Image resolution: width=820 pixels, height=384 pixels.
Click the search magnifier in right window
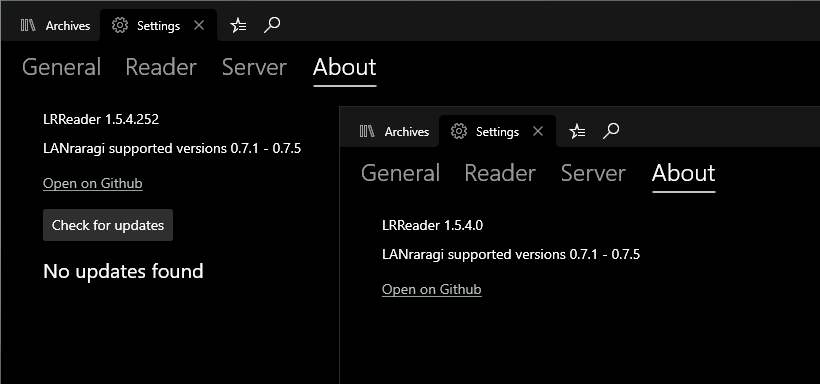pos(611,131)
